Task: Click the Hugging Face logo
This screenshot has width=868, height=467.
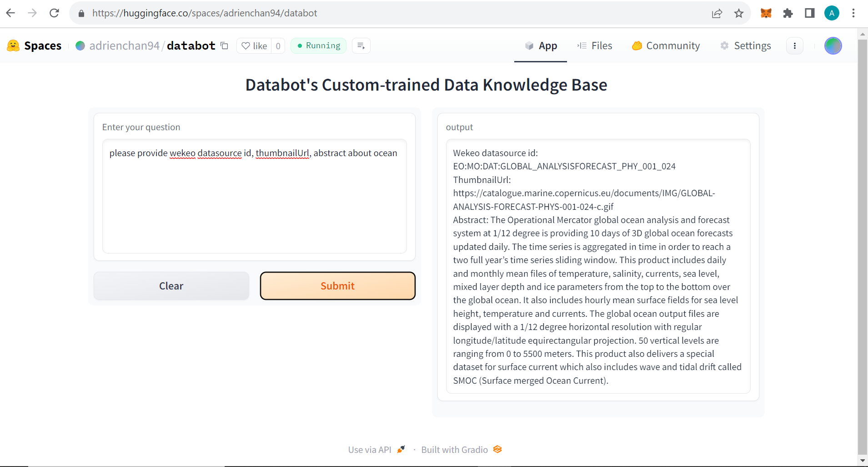Action: (13, 46)
